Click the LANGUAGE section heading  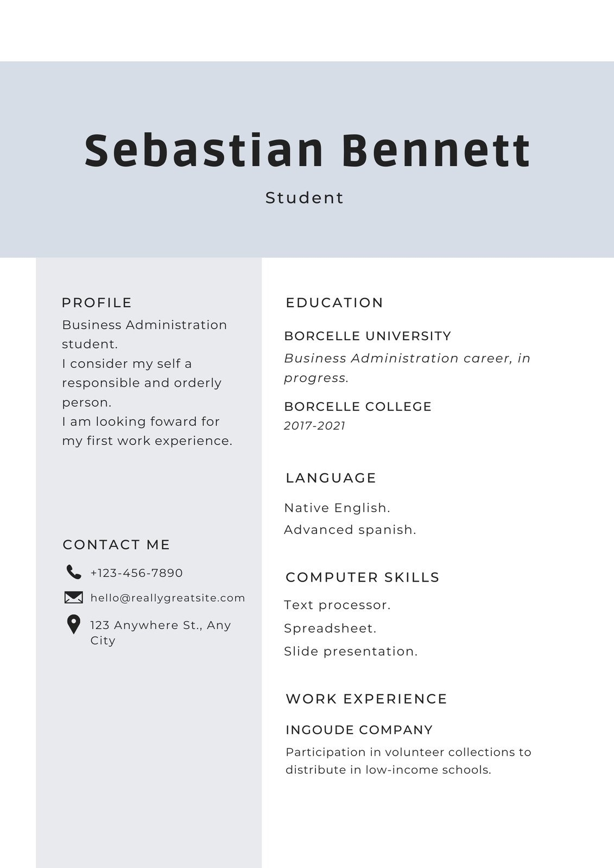[x=331, y=478]
